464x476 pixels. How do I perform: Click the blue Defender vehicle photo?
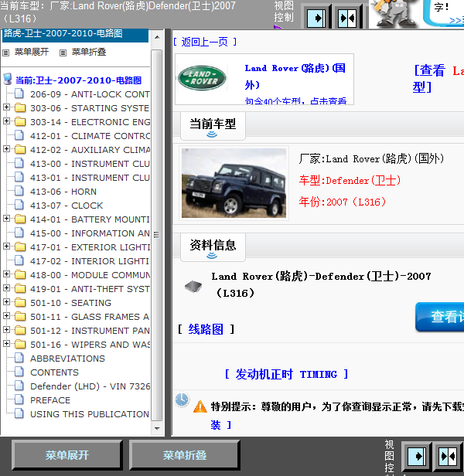point(234,183)
